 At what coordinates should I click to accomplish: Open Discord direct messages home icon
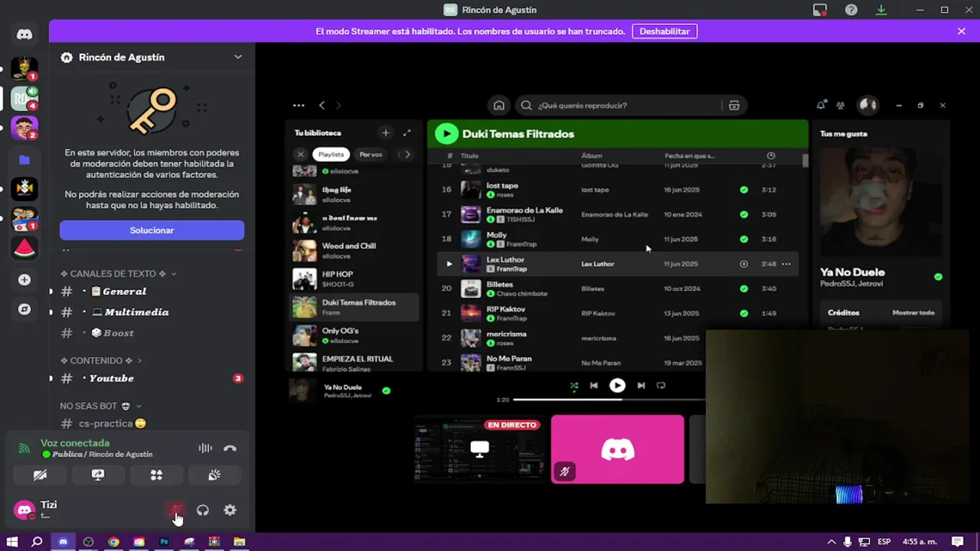coord(24,34)
